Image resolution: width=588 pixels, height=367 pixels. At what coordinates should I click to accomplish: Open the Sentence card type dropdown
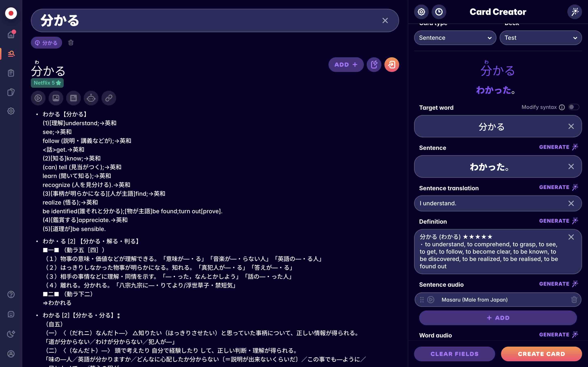455,38
